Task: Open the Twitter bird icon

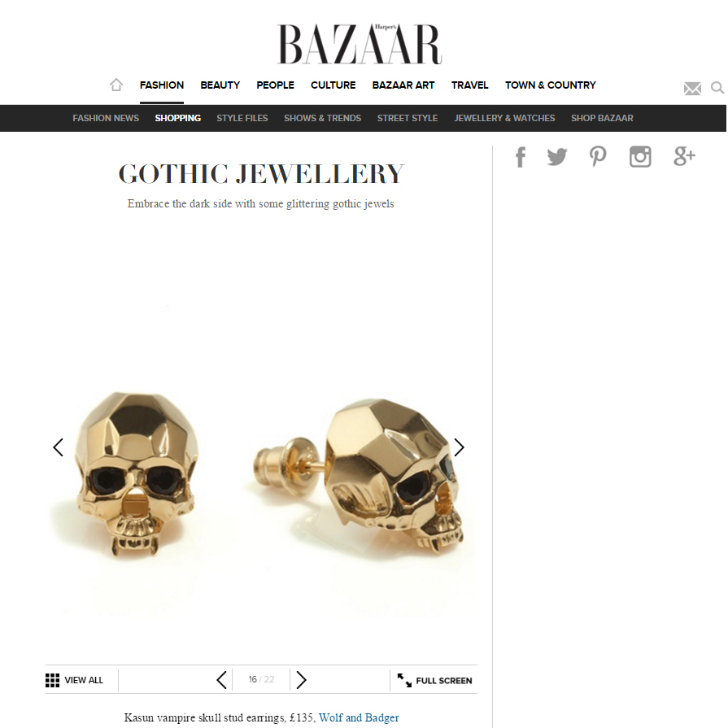Action: tap(557, 156)
